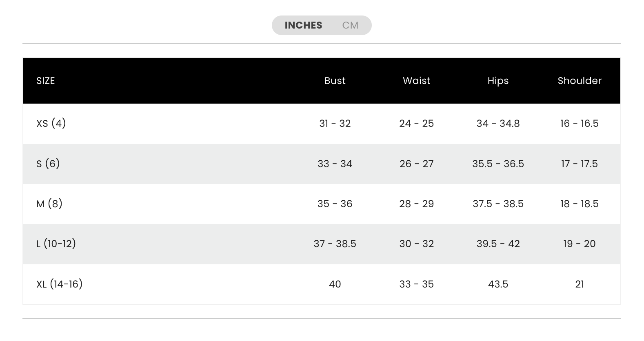The width and height of the screenshot is (644, 341).
Task: Click the XL bust value 40
Action: click(x=335, y=284)
